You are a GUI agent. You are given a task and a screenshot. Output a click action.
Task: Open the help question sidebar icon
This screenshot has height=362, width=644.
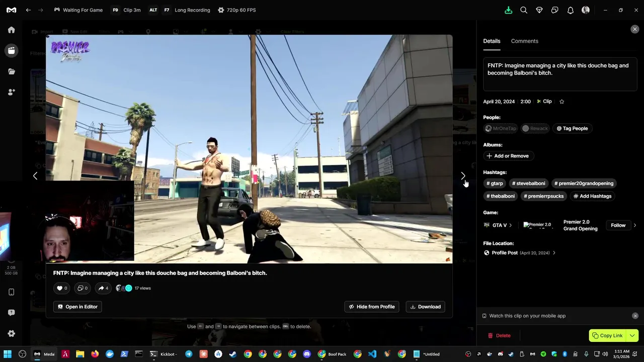coord(11,313)
